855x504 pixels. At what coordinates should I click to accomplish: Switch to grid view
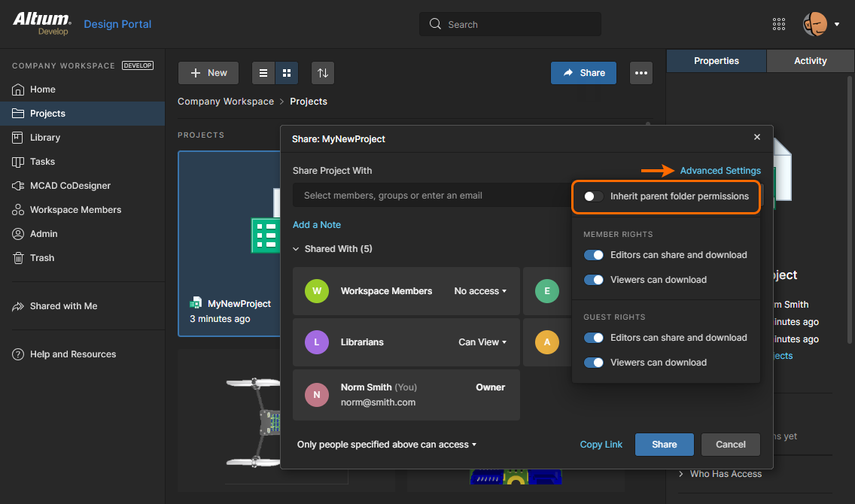[287, 73]
